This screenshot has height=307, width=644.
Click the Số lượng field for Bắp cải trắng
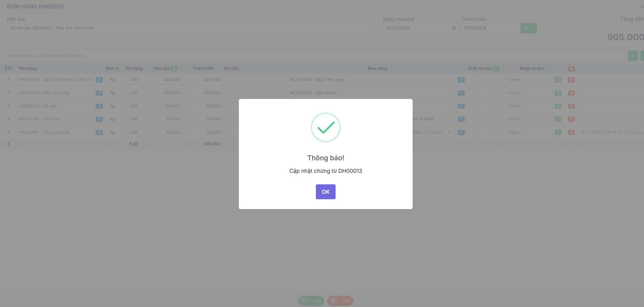[x=134, y=93]
